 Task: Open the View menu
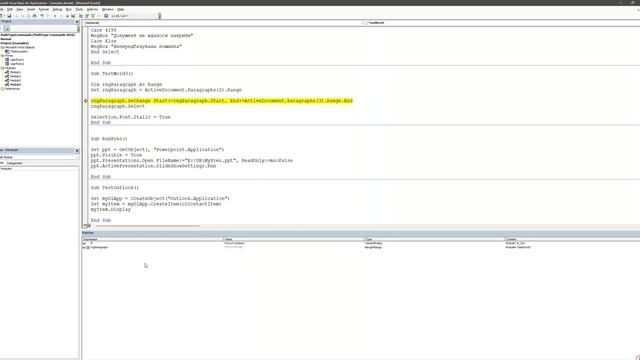[x=20, y=9]
